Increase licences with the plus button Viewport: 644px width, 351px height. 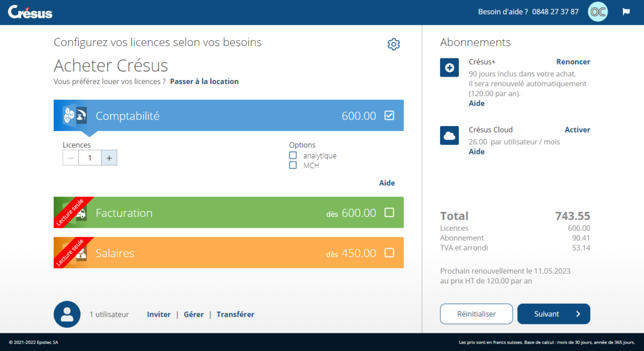tap(109, 157)
